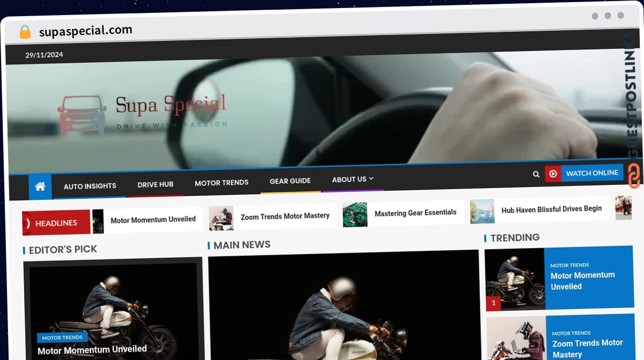Image resolution: width=644 pixels, height=360 pixels.
Task: Open the Drive Hub menu item
Action: pos(155,184)
